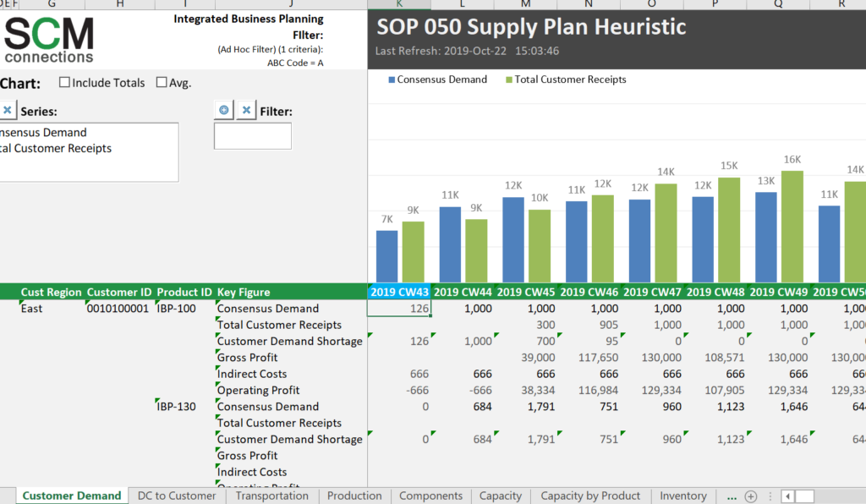Remove series with the X icon beside Series
Viewport: 866px width, 504px height.
(x=8, y=111)
